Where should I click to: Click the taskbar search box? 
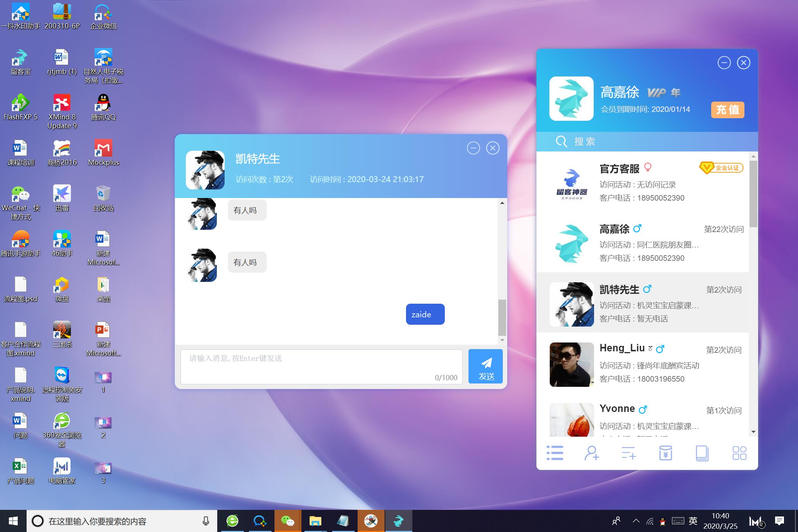coord(122,521)
